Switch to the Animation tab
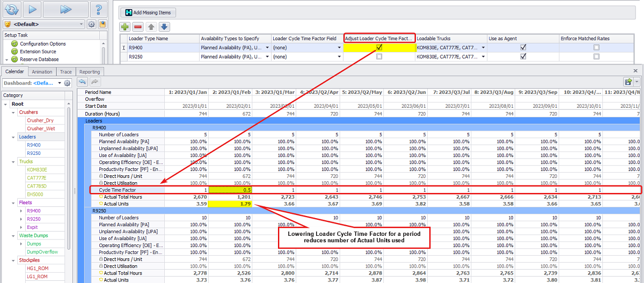 tap(42, 72)
